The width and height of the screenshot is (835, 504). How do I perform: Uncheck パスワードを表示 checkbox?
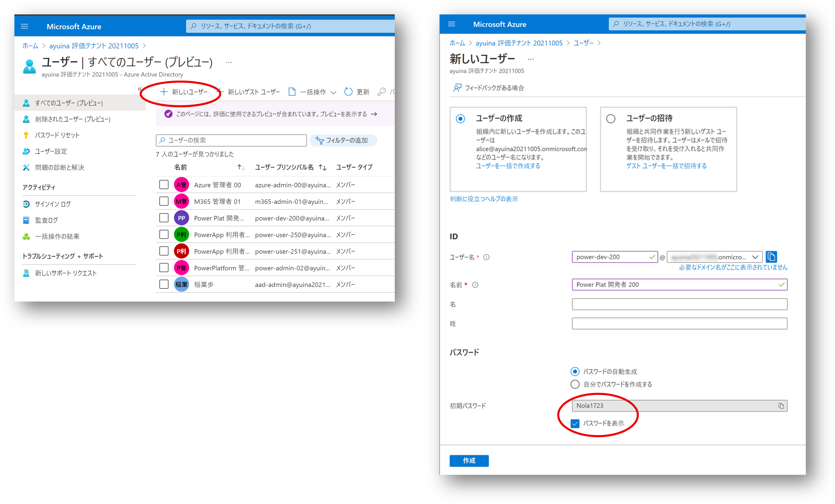point(575,423)
